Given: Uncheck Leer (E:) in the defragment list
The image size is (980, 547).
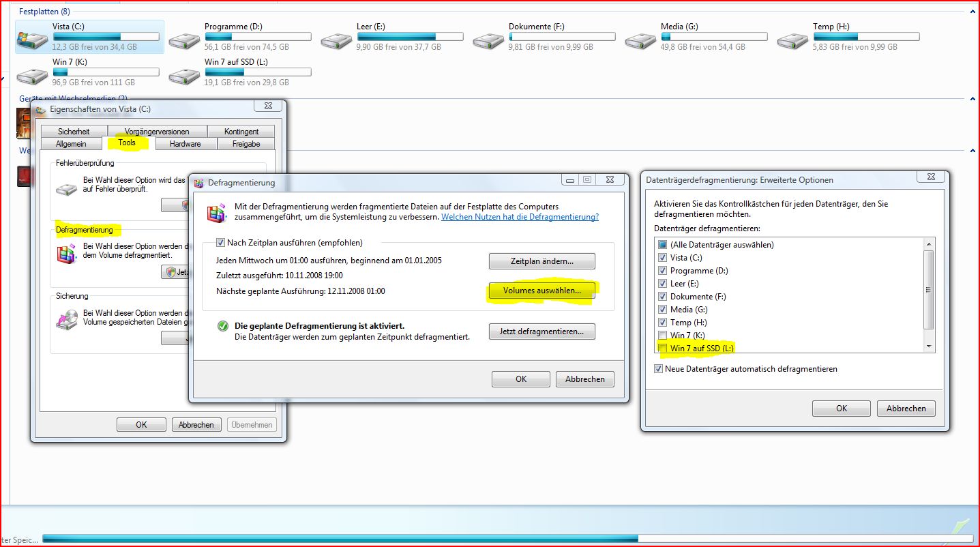Looking at the screenshot, I should 662,283.
